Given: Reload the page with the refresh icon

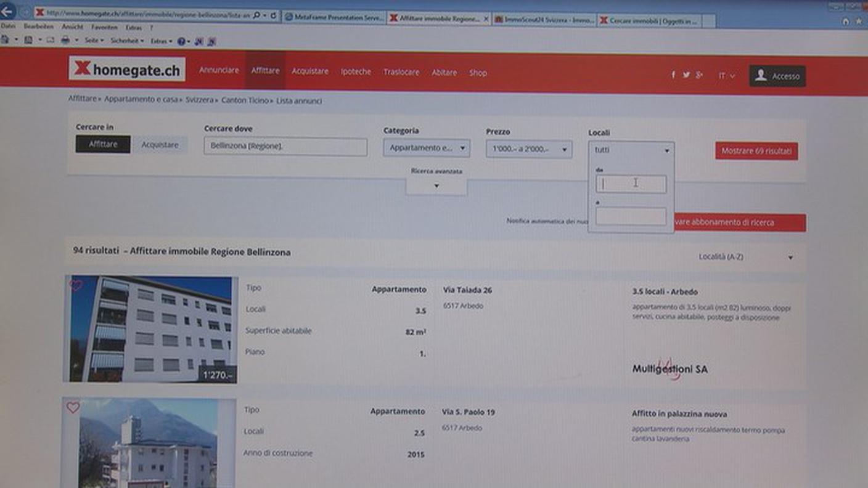Looking at the screenshot, I should [273, 15].
